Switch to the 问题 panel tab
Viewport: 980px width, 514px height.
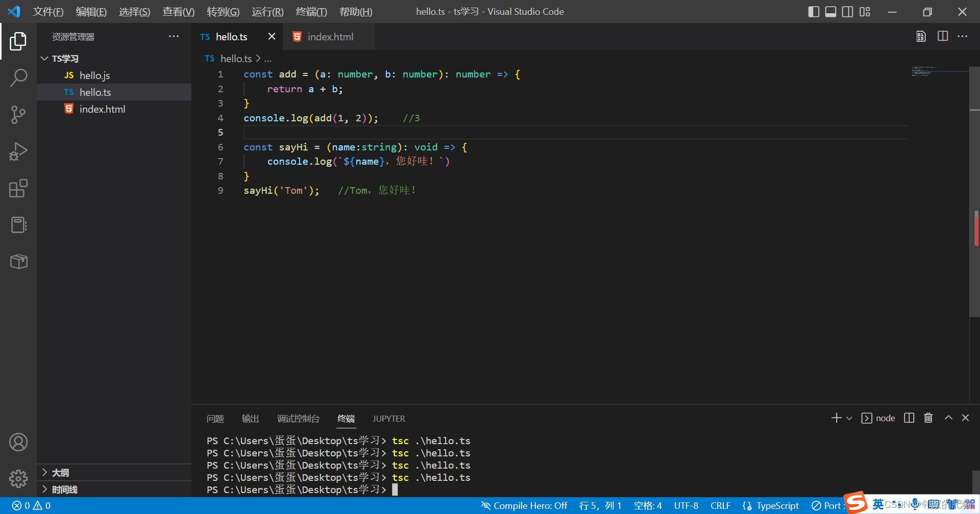click(x=215, y=419)
